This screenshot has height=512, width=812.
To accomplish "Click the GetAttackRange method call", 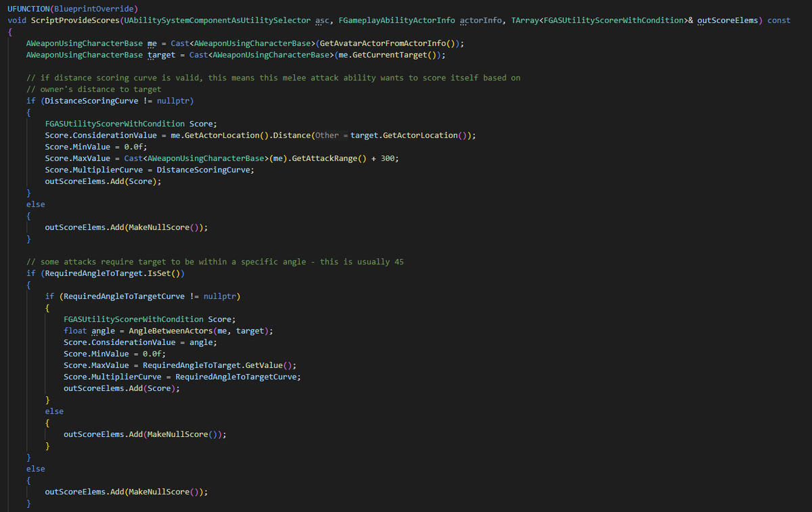I will pos(325,158).
